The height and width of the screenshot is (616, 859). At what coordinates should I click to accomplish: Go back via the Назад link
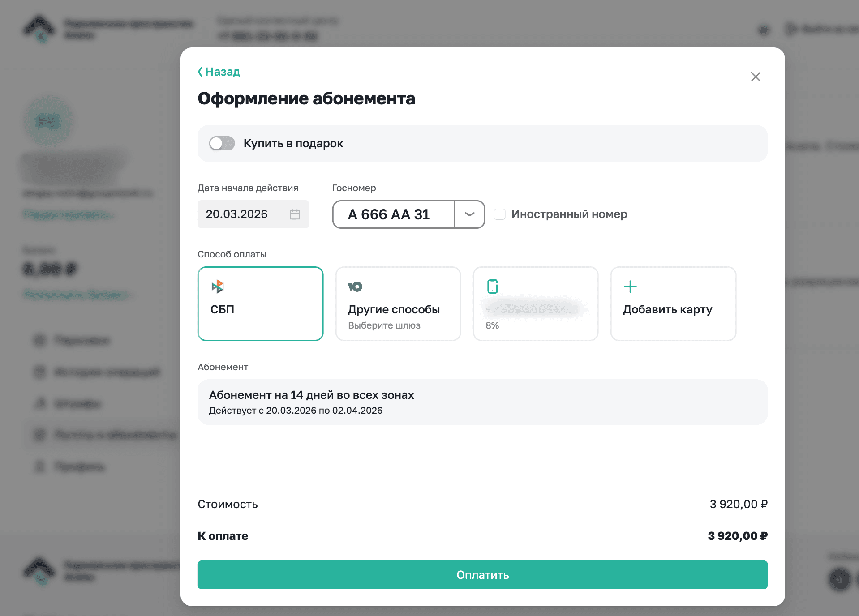pyautogui.click(x=223, y=72)
